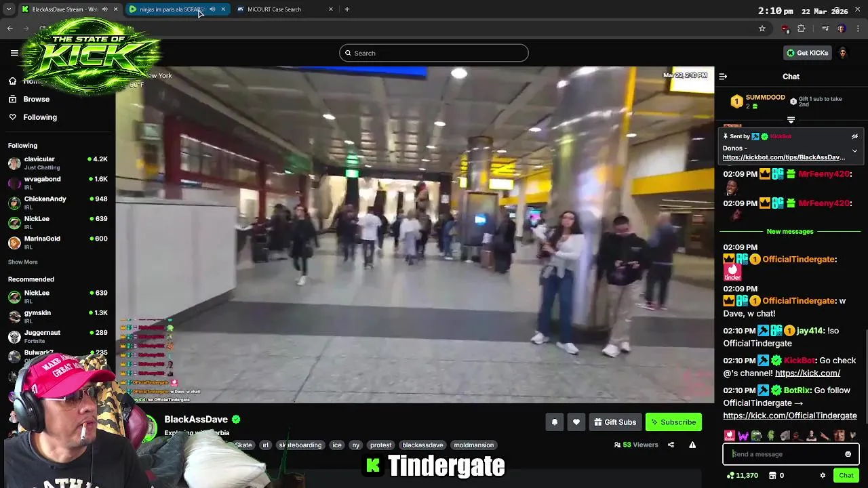
Task: Click the stream video player
Action: pyautogui.click(x=415, y=235)
